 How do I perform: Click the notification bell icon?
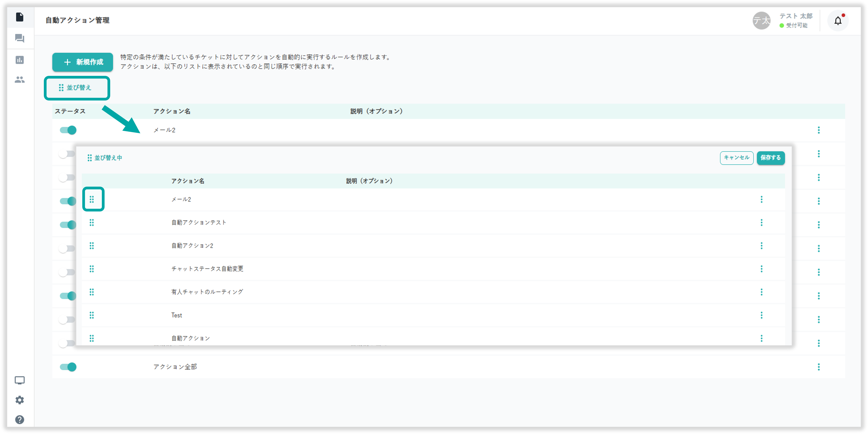[x=838, y=21]
